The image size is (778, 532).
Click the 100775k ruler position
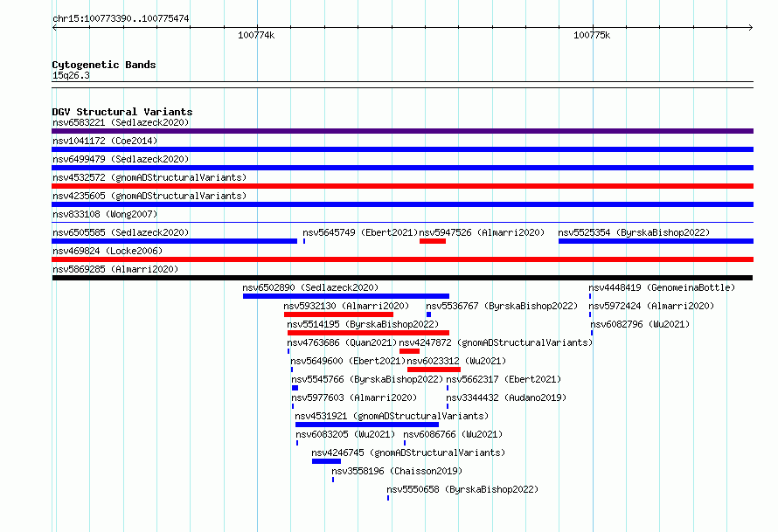point(592,35)
